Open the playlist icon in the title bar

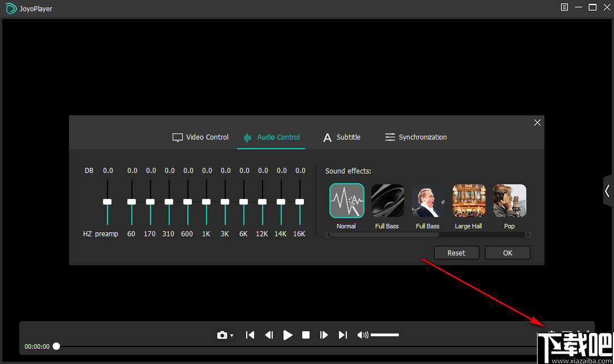(x=564, y=7)
